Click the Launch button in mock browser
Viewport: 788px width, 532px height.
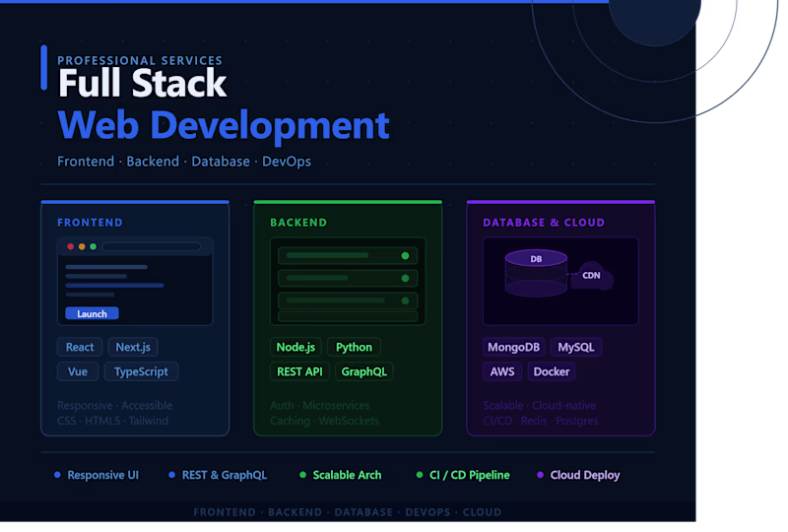[92, 313]
